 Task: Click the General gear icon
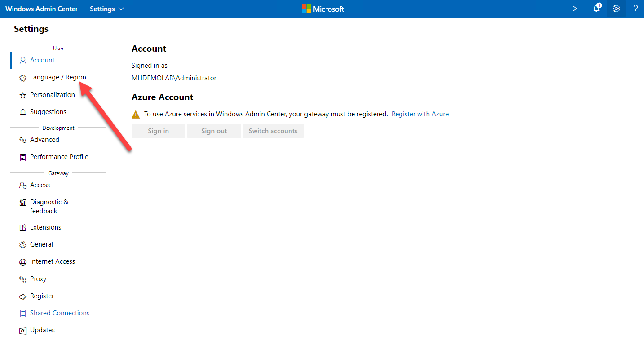pyautogui.click(x=23, y=245)
